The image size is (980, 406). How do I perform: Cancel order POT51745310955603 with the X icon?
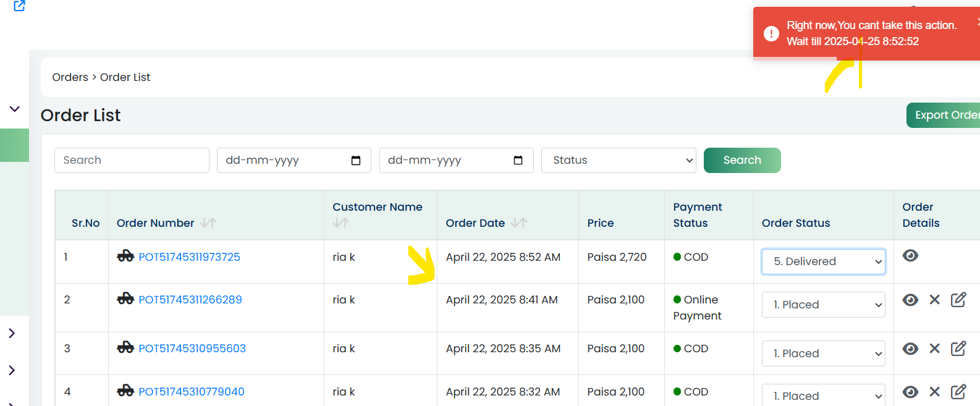[x=934, y=349]
